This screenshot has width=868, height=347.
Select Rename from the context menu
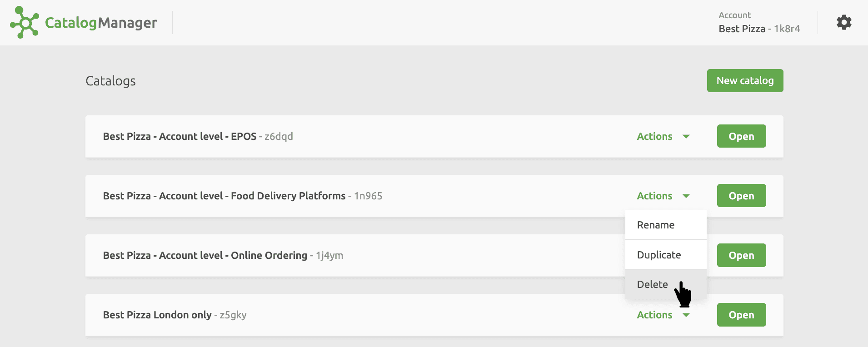pyautogui.click(x=656, y=224)
